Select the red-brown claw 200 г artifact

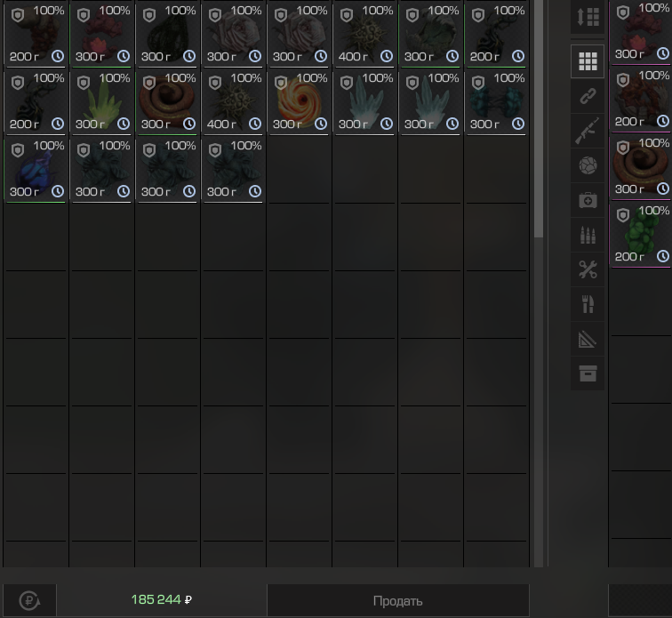pyautogui.click(x=641, y=100)
